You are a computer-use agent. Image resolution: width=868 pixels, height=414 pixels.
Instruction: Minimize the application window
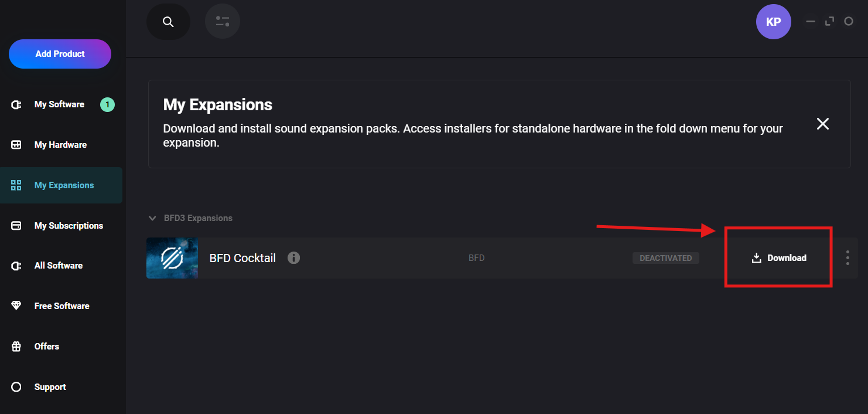coord(811,22)
